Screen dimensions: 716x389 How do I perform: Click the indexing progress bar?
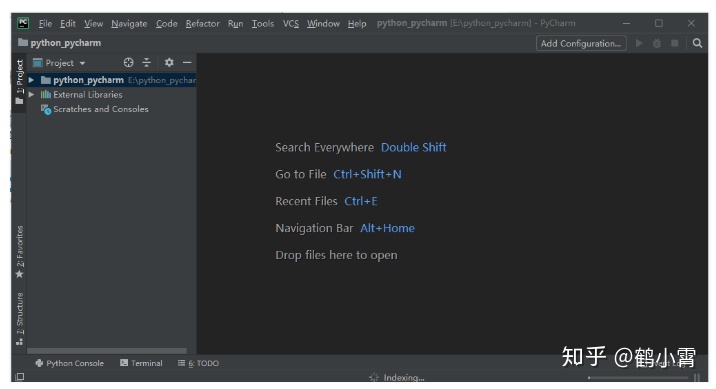638,378
